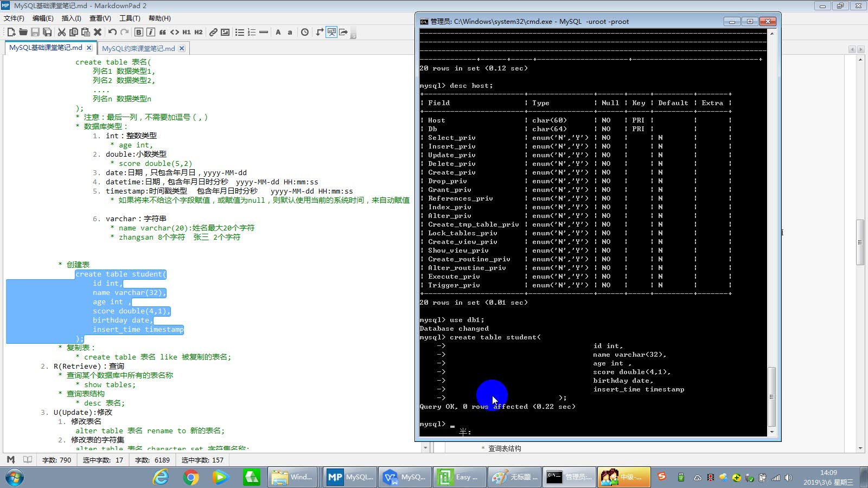Click the Save All toolbar icon
The width and height of the screenshot is (868, 488).
(47, 32)
